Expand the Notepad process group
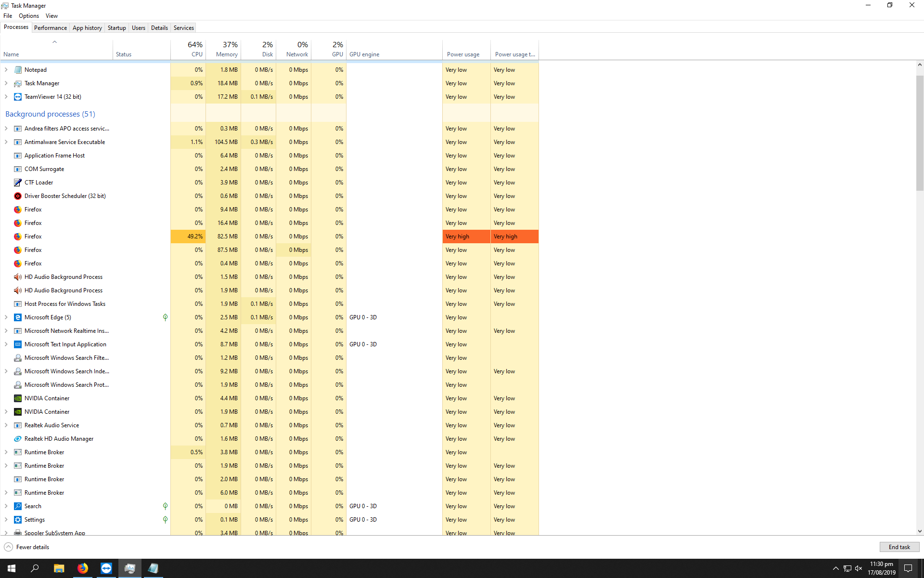This screenshot has height=578, width=924. point(6,70)
